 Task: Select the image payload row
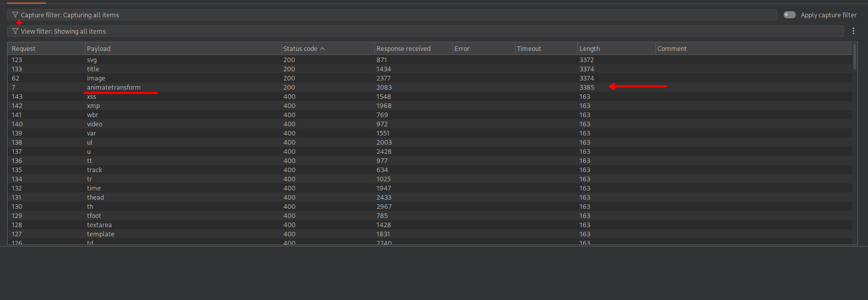[96, 78]
